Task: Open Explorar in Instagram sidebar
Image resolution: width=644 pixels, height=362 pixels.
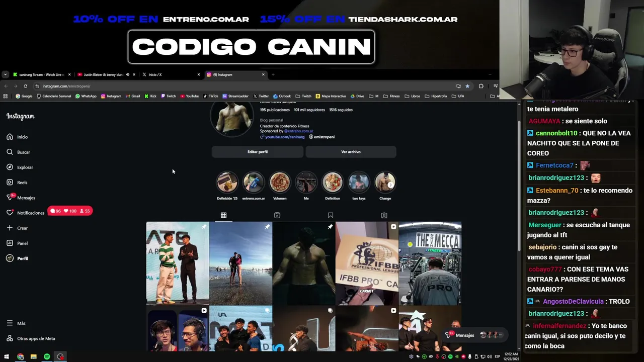Action: pos(20,167)
